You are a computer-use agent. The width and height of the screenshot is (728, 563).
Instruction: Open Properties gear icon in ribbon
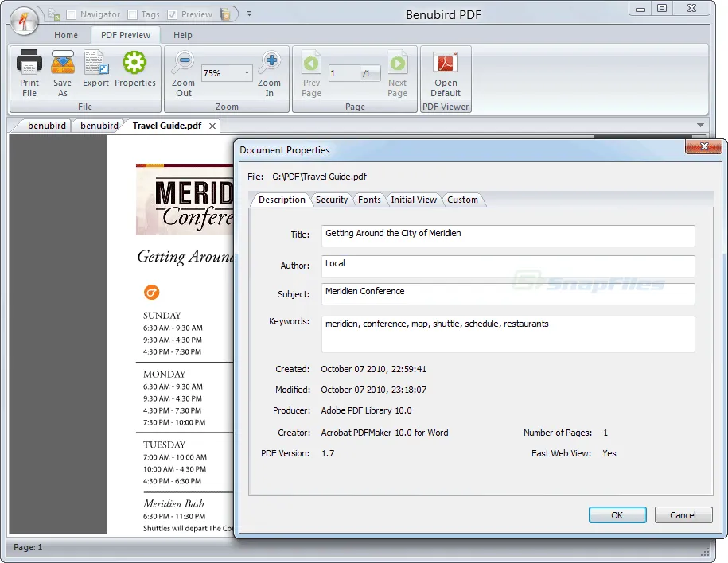(134, 62)
